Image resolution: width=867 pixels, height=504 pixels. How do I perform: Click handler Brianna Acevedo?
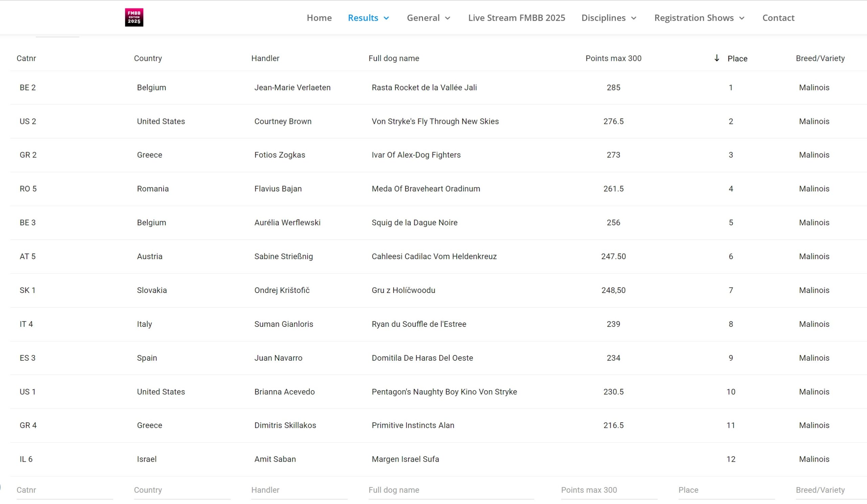pyautogui.click(x=284, y=392)
